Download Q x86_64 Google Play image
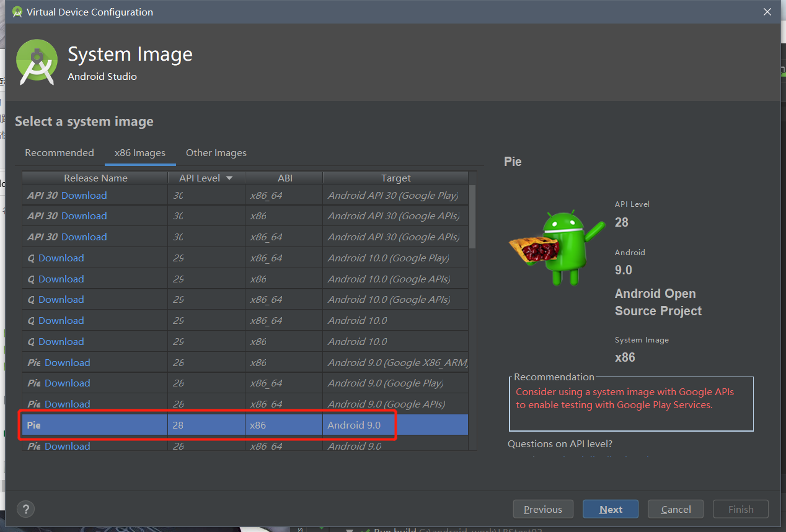786x532 pixels. point(61,258)
